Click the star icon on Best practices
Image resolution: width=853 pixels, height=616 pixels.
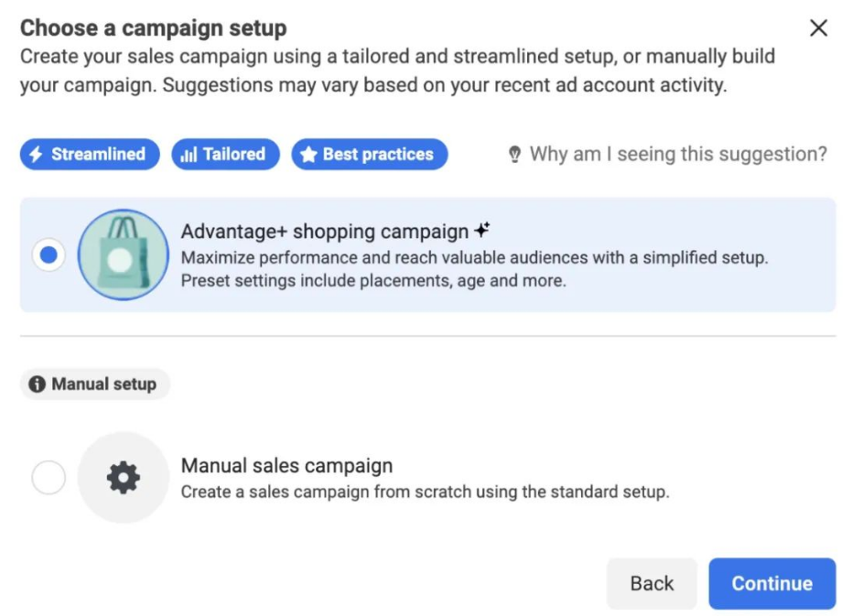[x=308, y=155]
